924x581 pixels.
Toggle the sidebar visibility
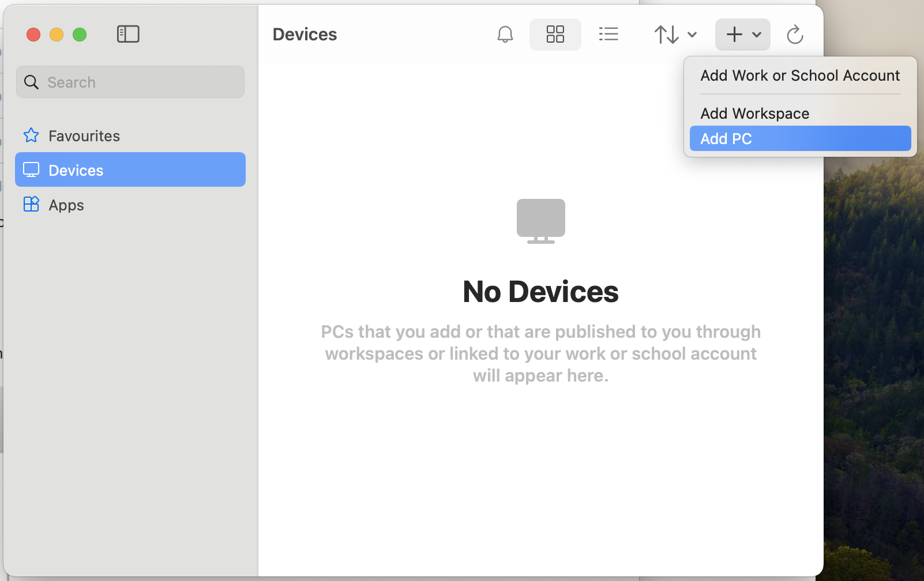click(128, 34)
